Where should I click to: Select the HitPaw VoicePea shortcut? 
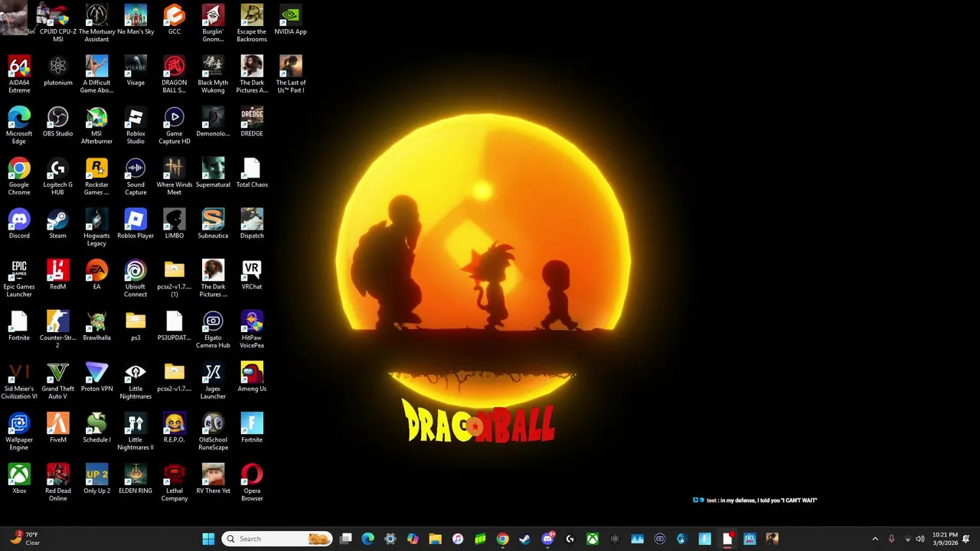[252, 329]
